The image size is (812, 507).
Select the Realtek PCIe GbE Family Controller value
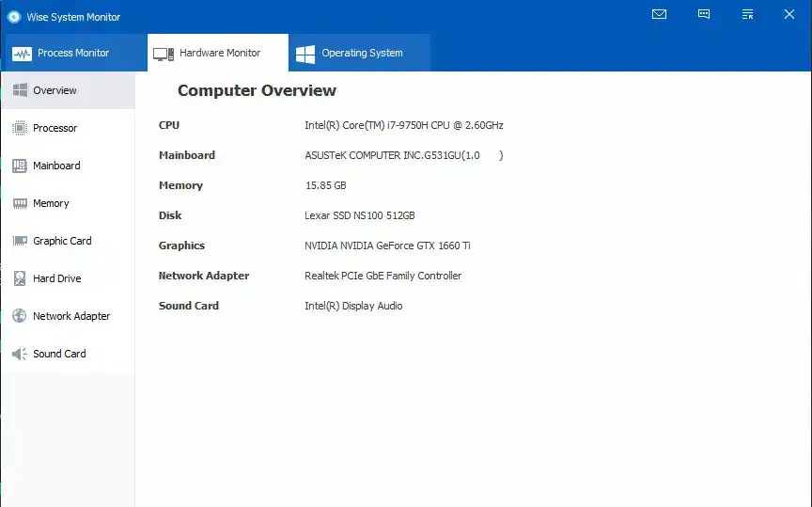pyautogui.click(x=383, y=276)
